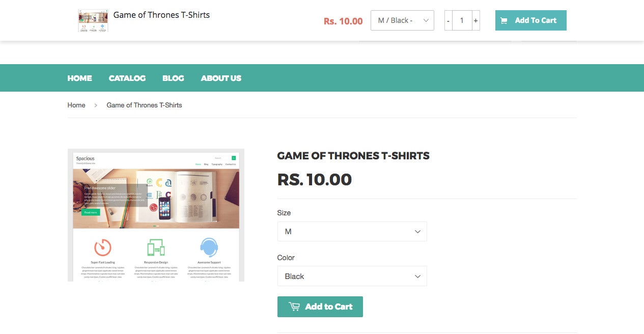Open the Size dropdown currently showing M

[x=352, y=231]
